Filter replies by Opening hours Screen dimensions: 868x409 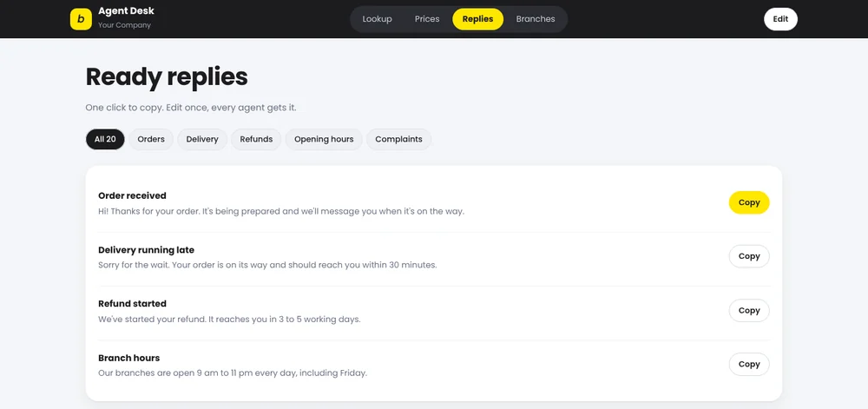(x=324, y=139)
